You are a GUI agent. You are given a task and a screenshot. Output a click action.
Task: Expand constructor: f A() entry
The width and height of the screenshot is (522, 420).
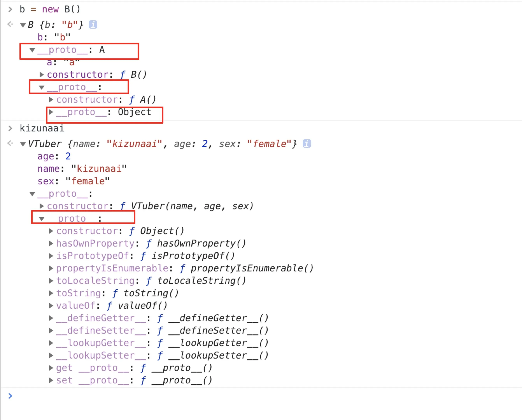[x=51, y=100]
